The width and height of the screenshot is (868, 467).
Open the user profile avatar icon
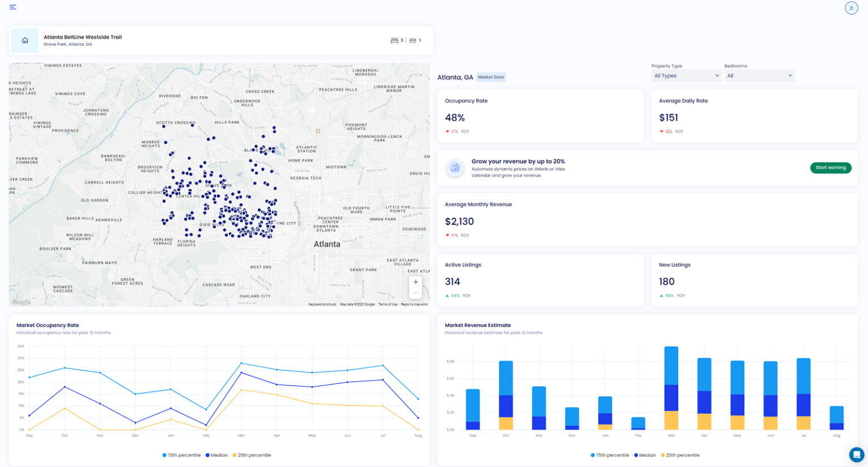click(x=851, y=8)
